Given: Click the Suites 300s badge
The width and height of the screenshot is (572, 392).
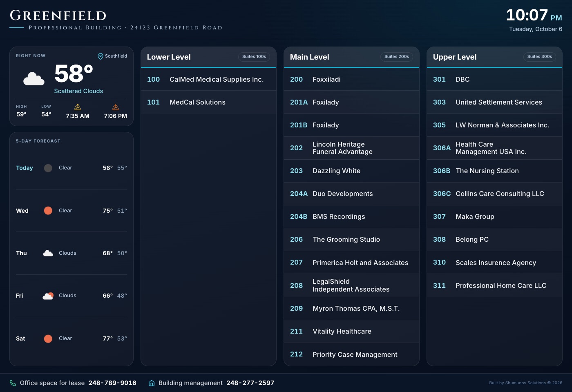Looking at the screenshot, I should [x=540, y=57].
